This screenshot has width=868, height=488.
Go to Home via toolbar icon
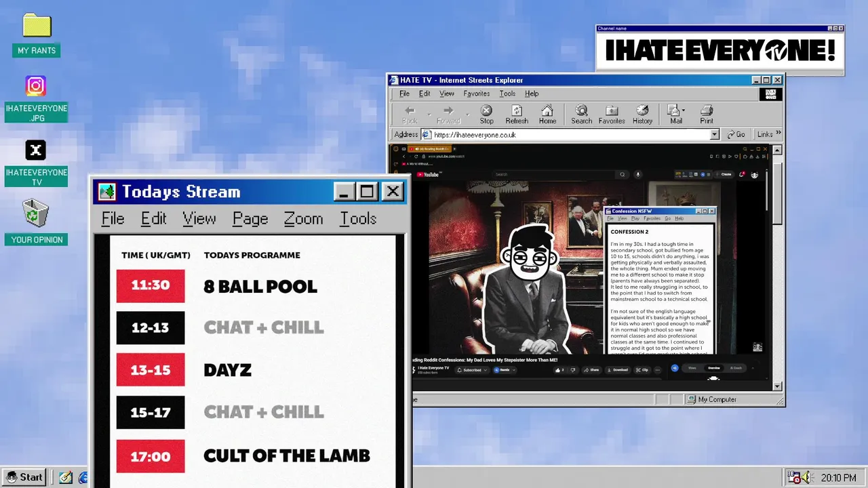pyautogui.click(x=547, y=110)
